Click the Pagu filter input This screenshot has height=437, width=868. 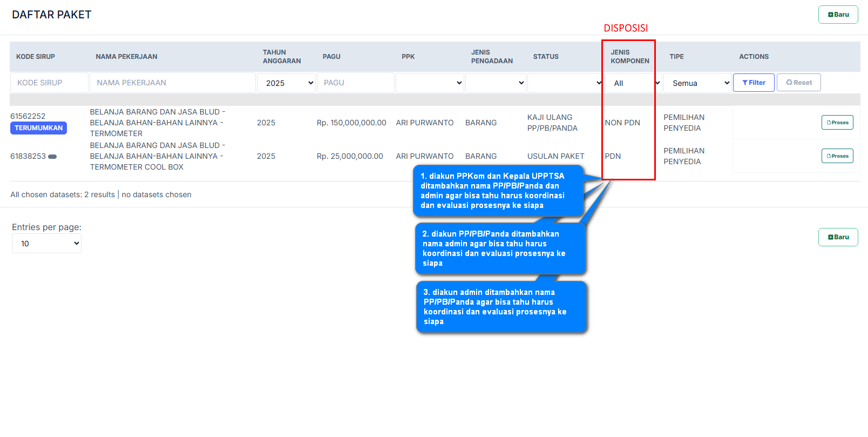tap(355, 83)
